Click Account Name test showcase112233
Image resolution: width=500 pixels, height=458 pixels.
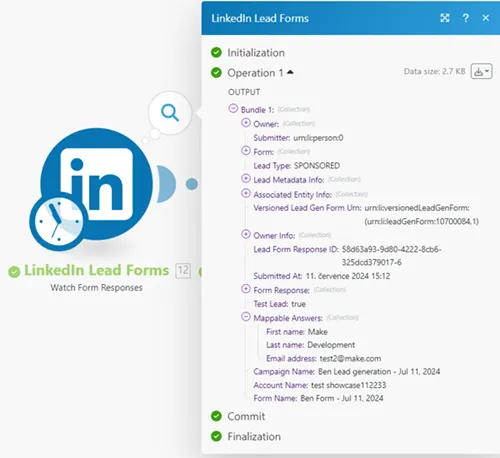[349, 385]
